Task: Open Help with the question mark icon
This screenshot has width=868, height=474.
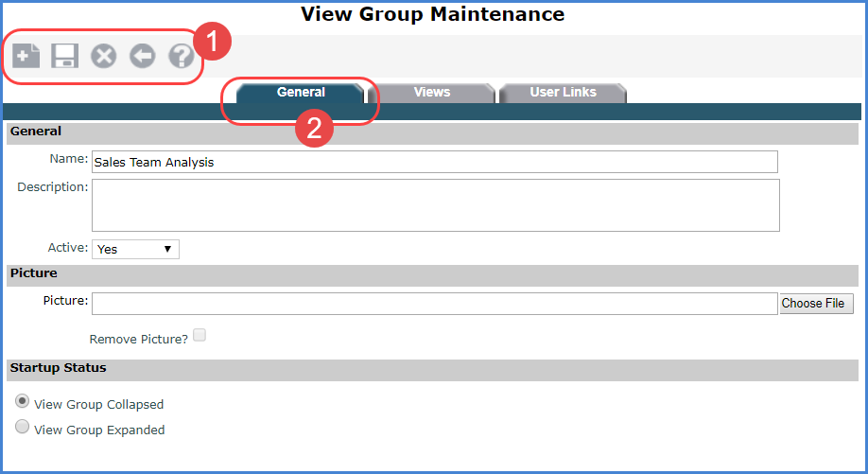Action: 181,57
